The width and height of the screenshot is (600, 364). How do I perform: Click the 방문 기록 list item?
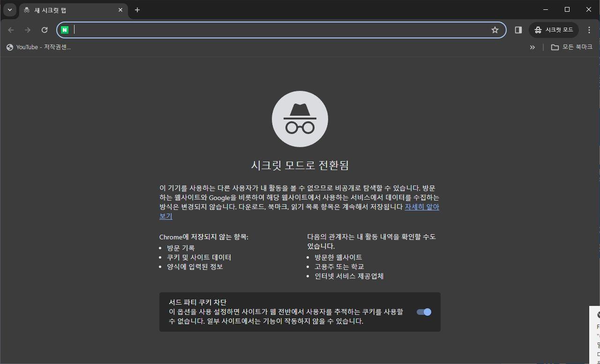tap(181, 248)
